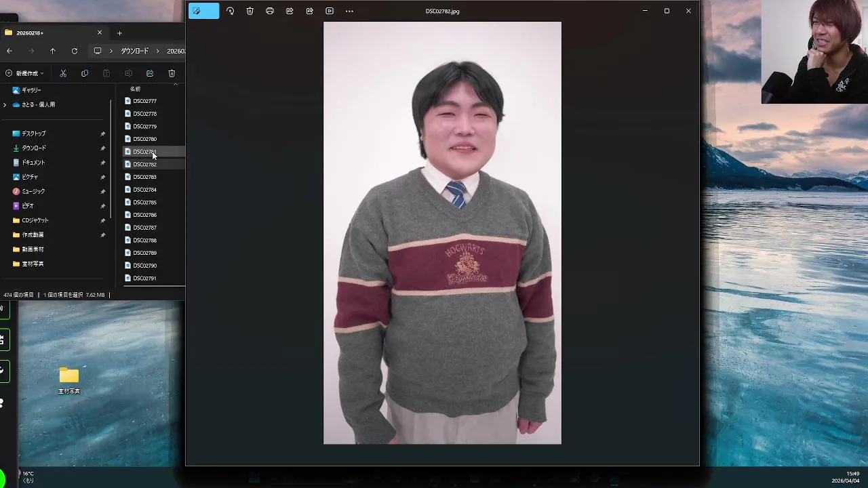This screenshot has height=488, width=868.
Task: Delete the selected file in File Explorer
Action: [x=172, y=73]
